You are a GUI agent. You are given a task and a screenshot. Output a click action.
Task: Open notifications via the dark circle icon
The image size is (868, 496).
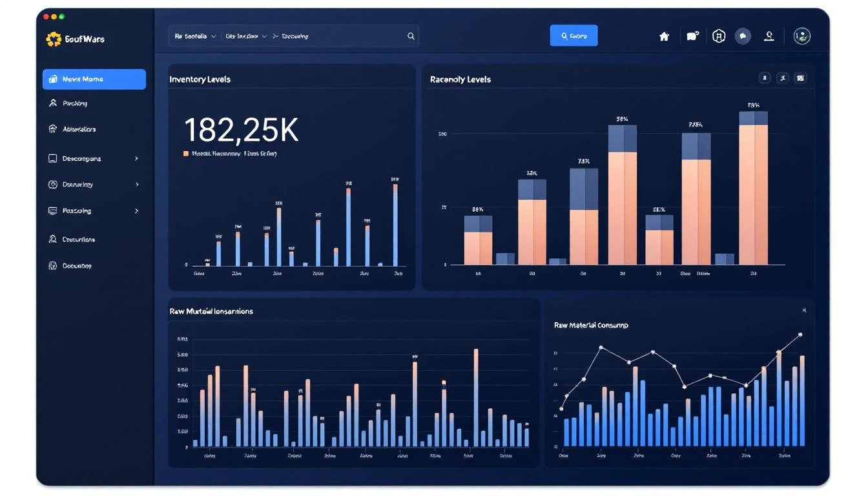(x=743, y=36)
